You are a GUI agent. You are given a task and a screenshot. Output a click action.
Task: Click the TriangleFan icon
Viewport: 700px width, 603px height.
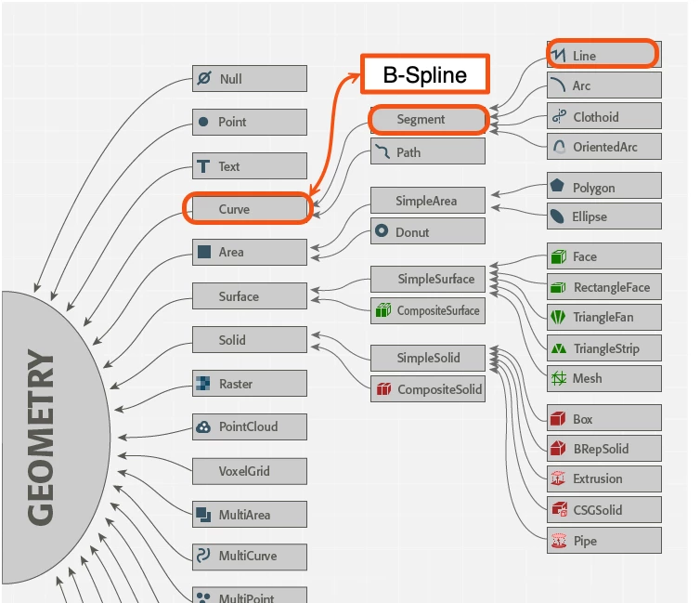tap(558, 317)
